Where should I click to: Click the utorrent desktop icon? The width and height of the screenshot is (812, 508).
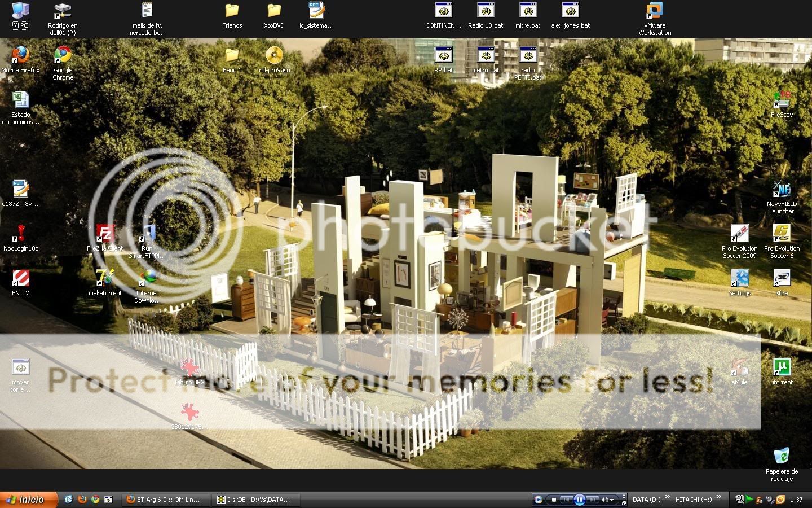(x=781, y=367)
